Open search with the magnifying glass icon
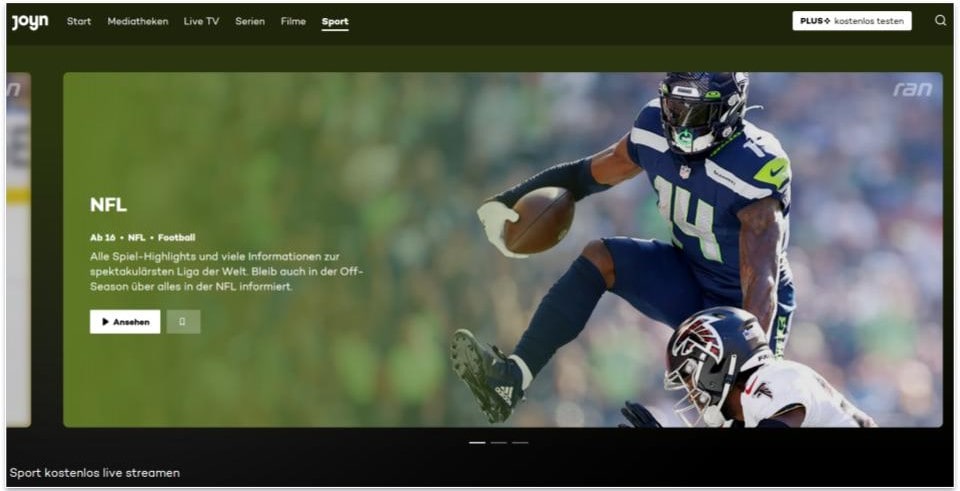The image size is (960, 491). pyautogui.click(x=940, y=21)
